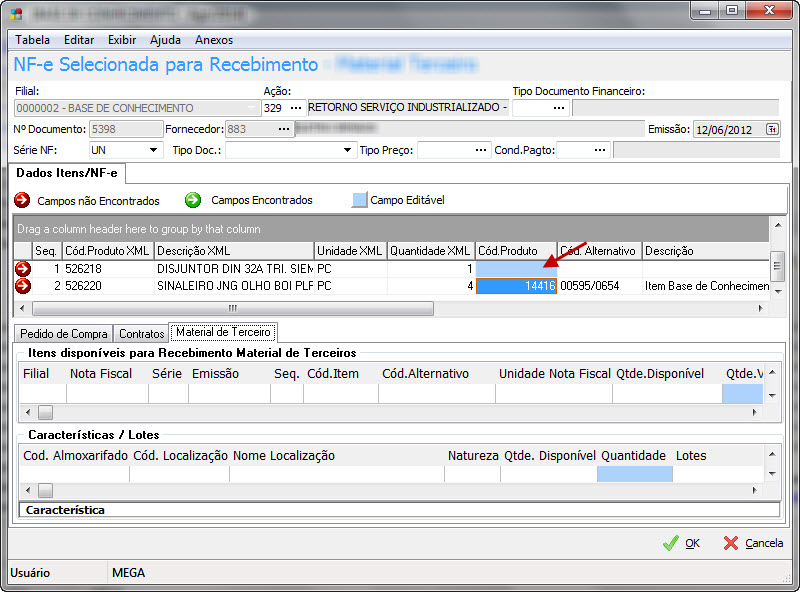Screen dimensions: 800x592
Task: Click the Descrição XML column header
Action: click(233, 251)
